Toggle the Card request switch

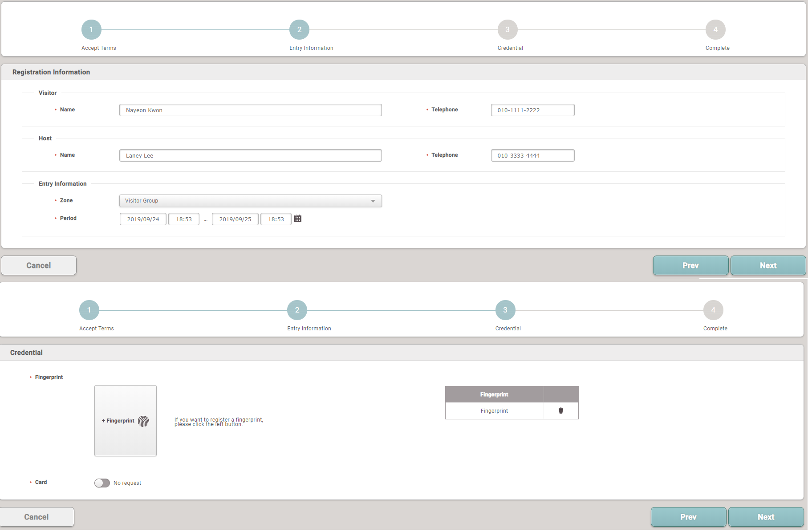point(102,483)
